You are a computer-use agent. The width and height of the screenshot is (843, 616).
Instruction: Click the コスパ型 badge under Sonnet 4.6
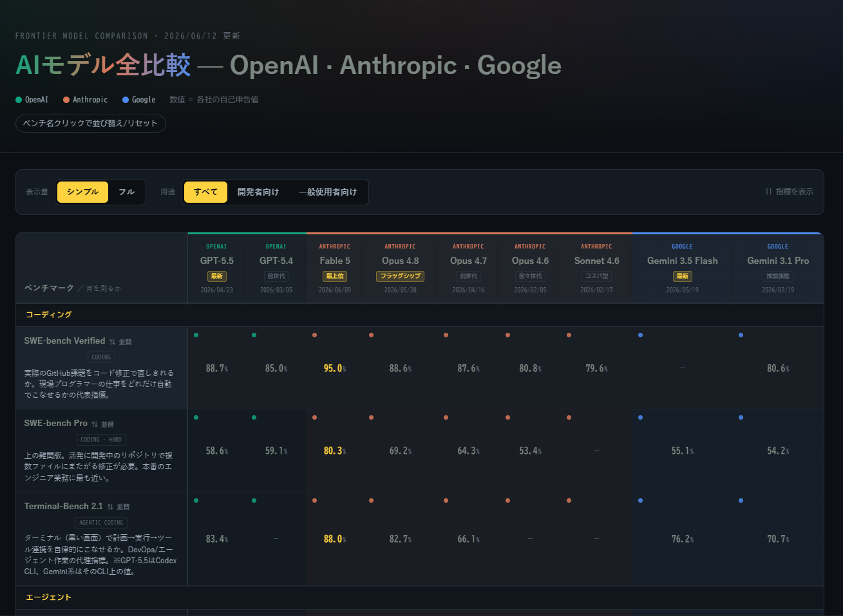(596, 276)
